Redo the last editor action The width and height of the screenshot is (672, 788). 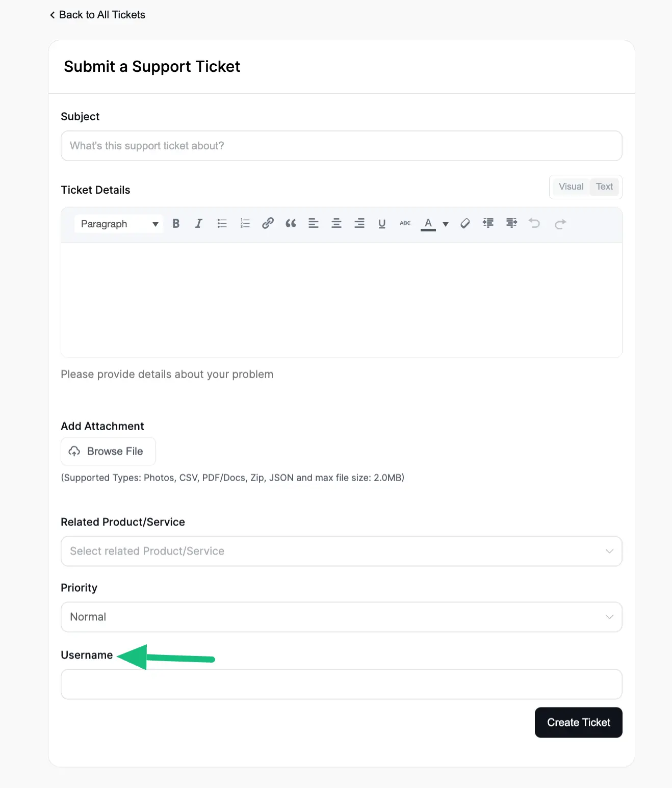click(560, 223)
